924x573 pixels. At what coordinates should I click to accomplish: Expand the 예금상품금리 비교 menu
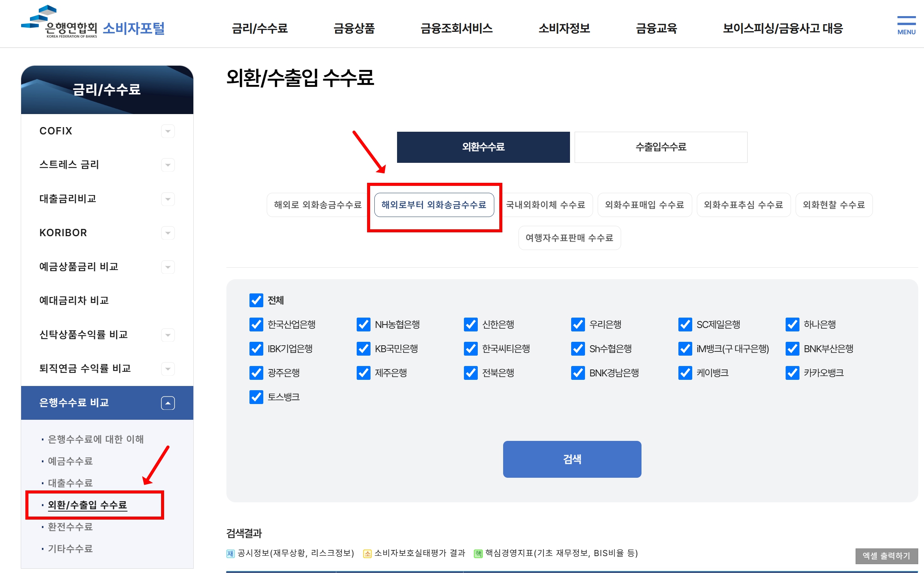pyautogui.click(x=168, y=267)
